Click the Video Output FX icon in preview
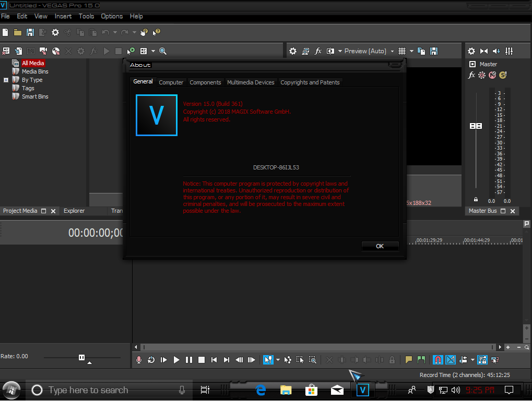 [x=318, y=51]
